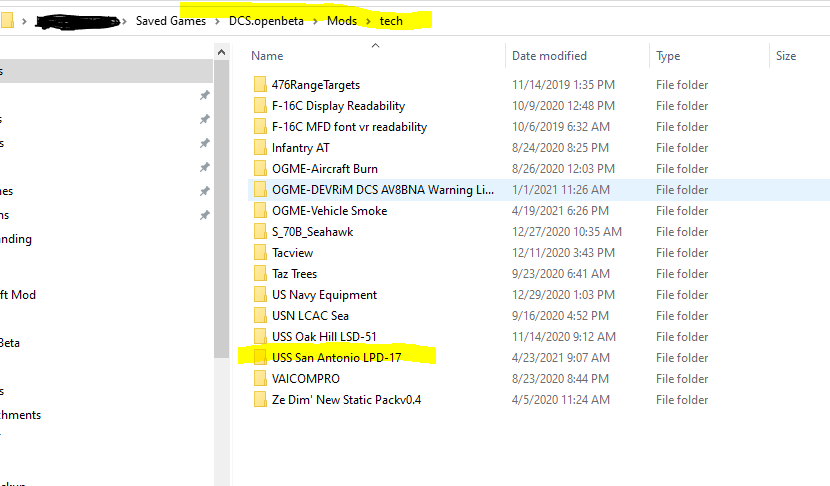830x486 pixels.
Task: Select the USN LCAC Sea folder icon
Action: pyautogui.click(x=260, y=316)
